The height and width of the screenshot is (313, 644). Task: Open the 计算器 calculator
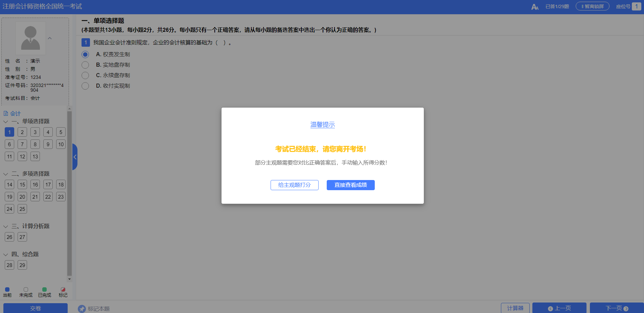point(515,308)
